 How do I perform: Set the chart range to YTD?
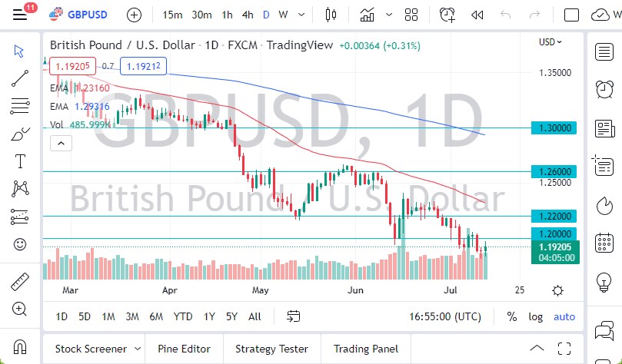tap(183, 316)
